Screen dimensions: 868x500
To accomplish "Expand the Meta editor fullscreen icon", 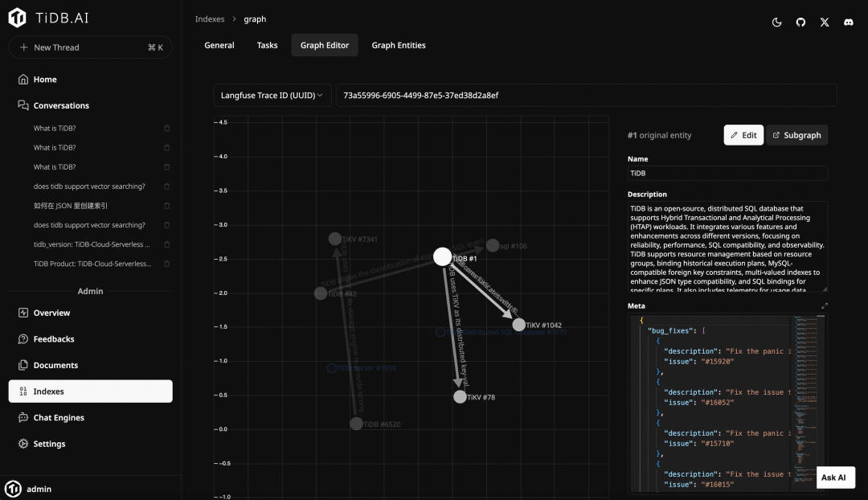I will click(825, 305).
